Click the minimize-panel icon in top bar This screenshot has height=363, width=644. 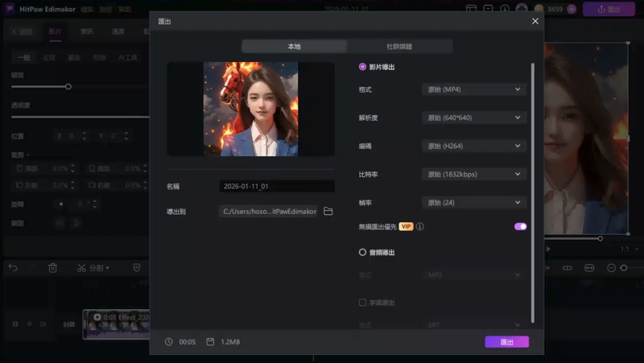[488, 9]
